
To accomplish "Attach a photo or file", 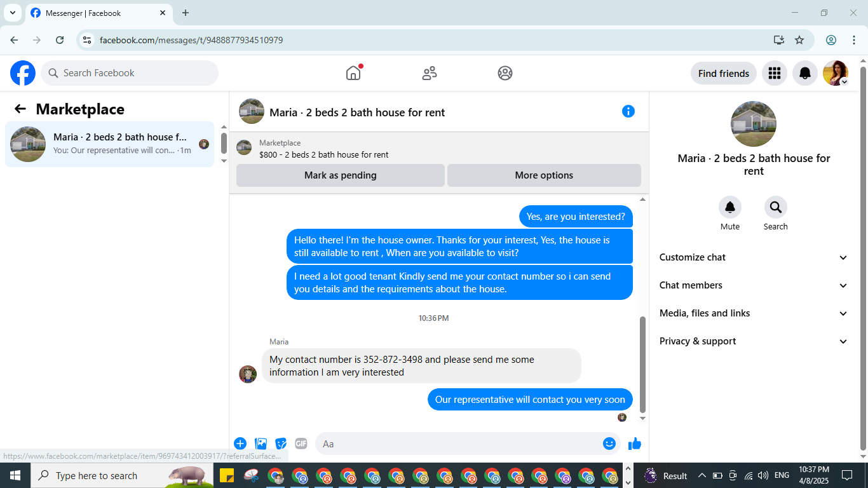I will click(261, 444).
